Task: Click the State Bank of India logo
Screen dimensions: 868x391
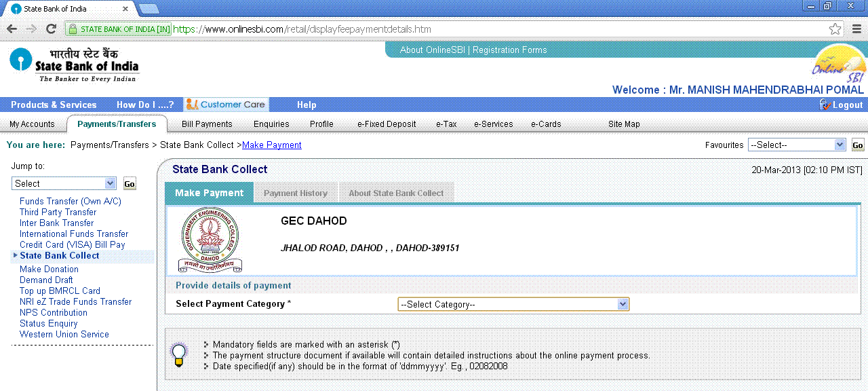Action: [74, 64]
